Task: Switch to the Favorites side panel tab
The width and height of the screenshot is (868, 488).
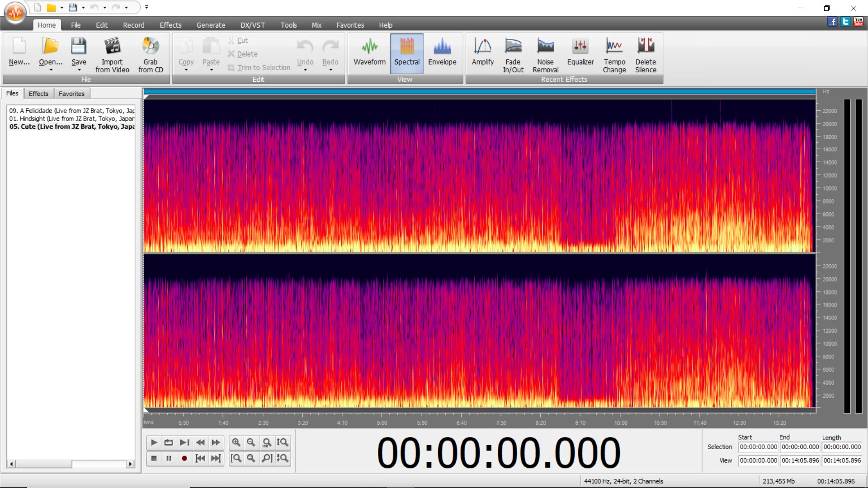Action: pyautogui.click(x=71, y=94)
